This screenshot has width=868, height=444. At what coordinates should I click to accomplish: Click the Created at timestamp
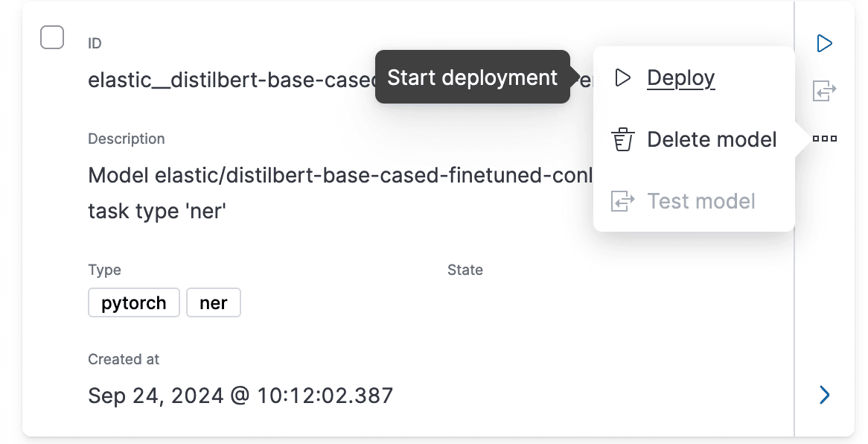(240, 396)
